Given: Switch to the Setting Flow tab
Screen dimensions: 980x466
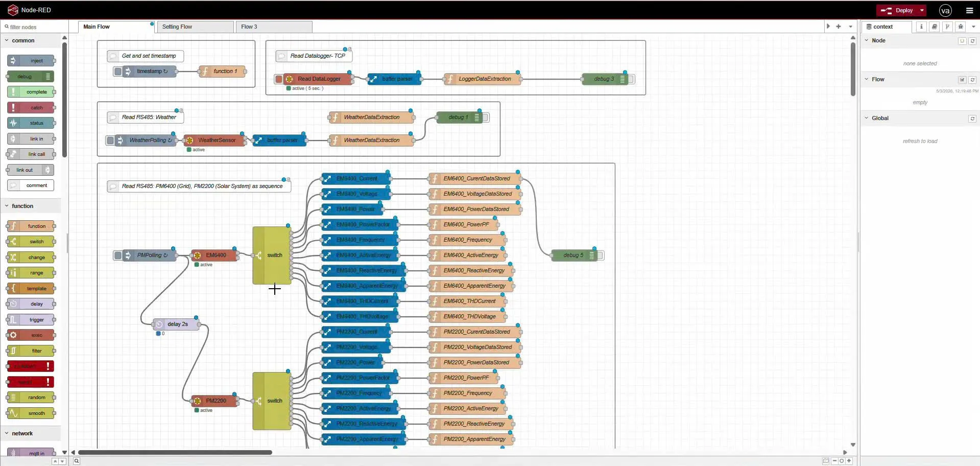Looking at the screenshot, I should (196, 27).
